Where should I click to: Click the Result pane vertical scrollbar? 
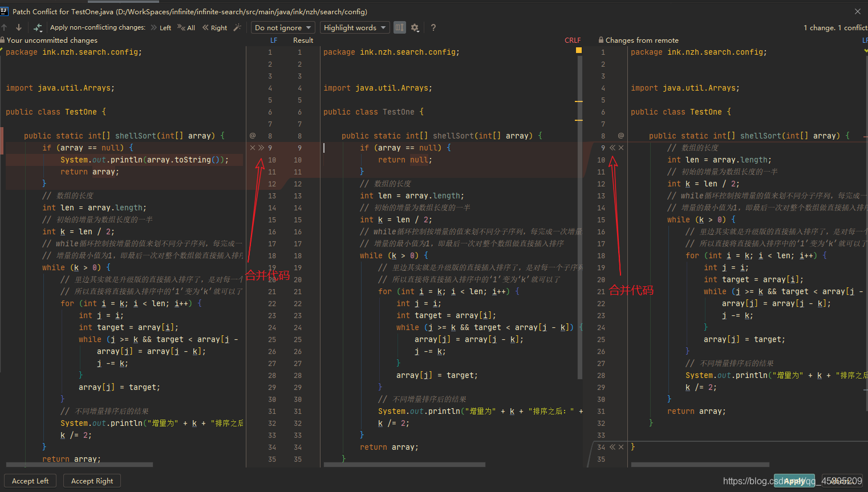581,217
